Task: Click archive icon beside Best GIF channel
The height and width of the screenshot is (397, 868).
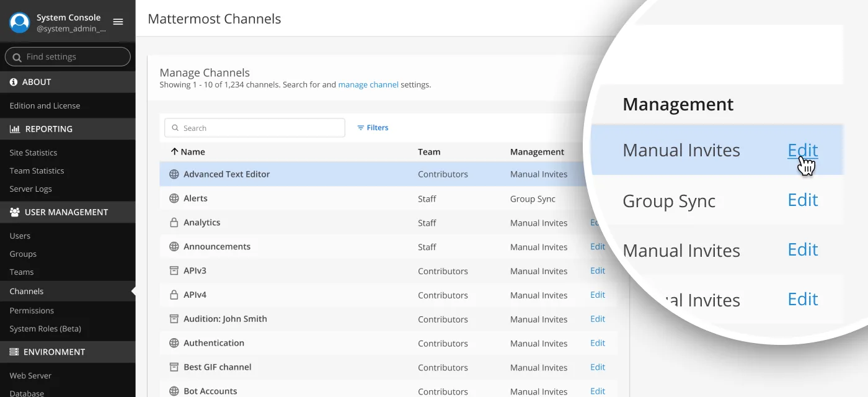Action: [x=174, y=367]
